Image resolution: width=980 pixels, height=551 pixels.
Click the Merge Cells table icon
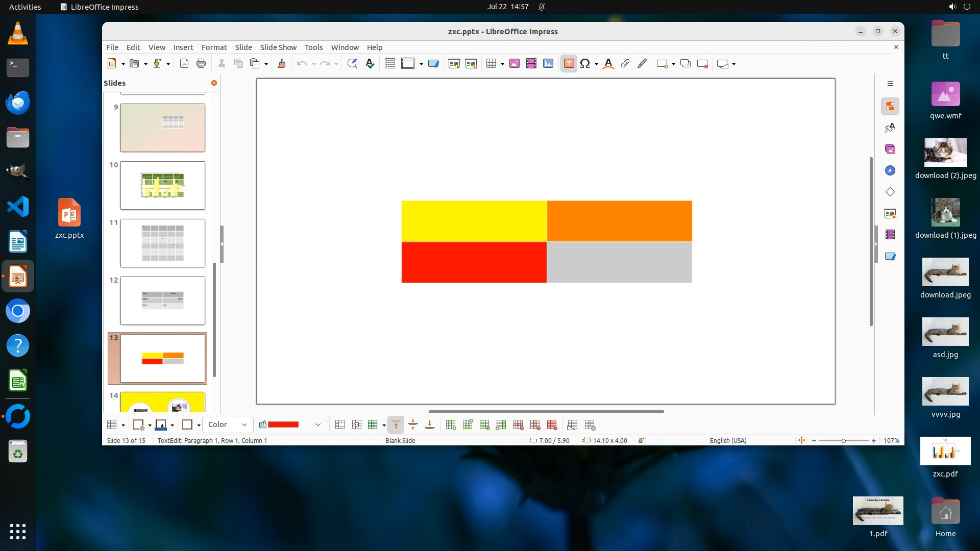click(340, 425)
